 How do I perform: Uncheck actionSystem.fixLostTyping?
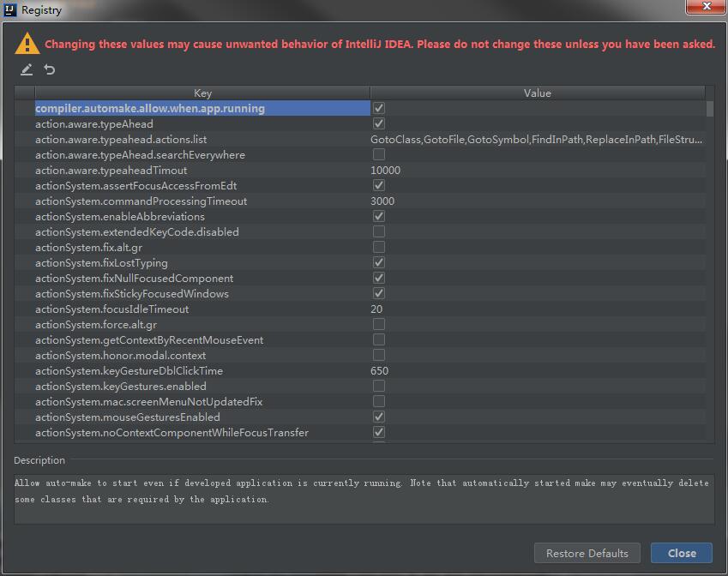pyautogui.click(x=378, y=262)
